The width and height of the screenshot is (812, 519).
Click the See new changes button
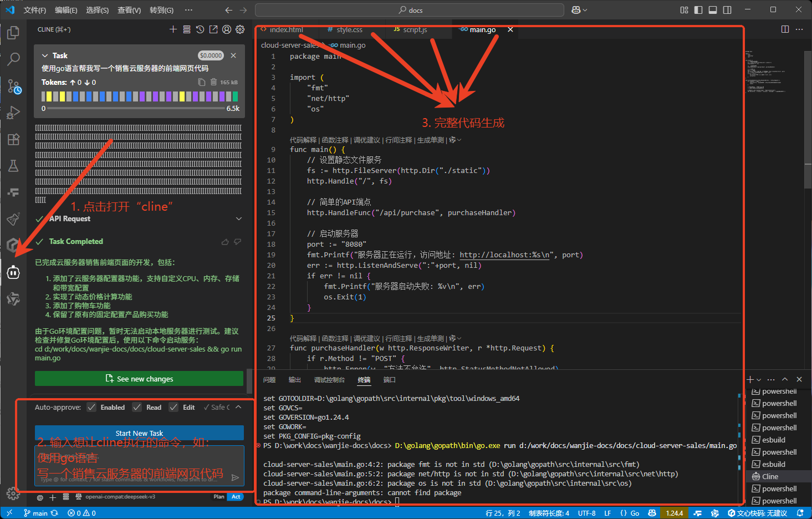pos(139,379)
